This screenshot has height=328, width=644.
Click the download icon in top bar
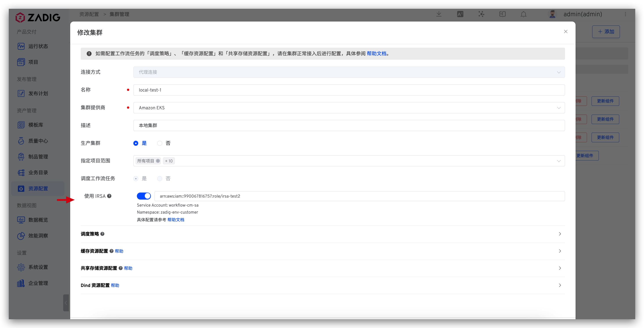439,14
